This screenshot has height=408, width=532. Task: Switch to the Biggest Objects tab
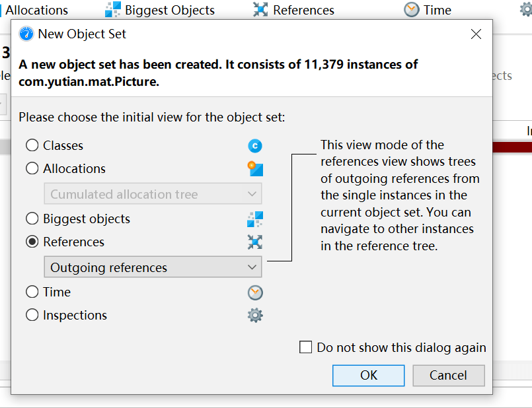(161, 10)
